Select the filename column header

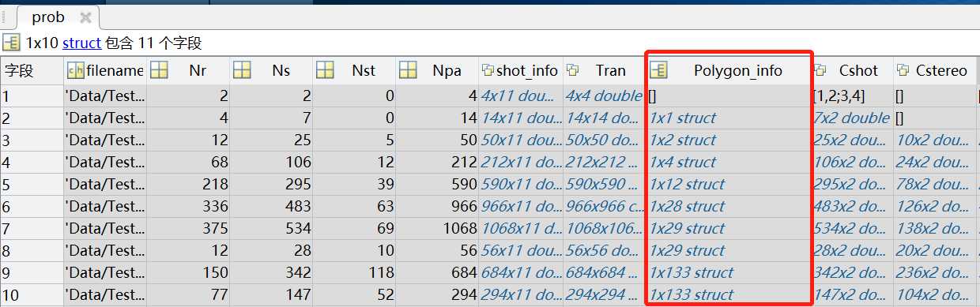[105, 70]
